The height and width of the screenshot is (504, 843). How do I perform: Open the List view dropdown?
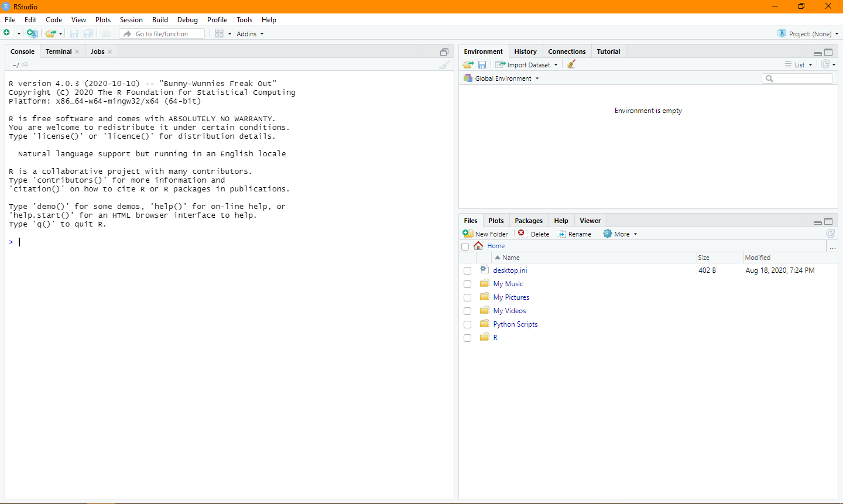[799, 64]
